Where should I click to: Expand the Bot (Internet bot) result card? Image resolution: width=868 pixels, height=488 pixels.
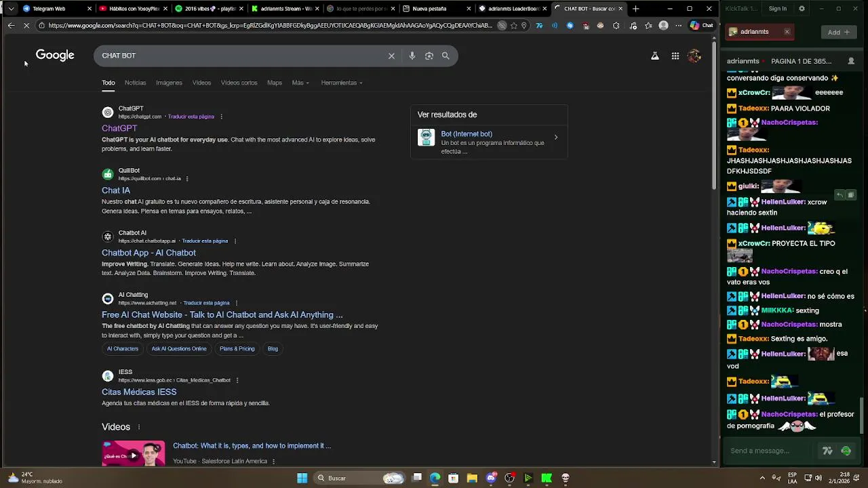coord(489,142)
